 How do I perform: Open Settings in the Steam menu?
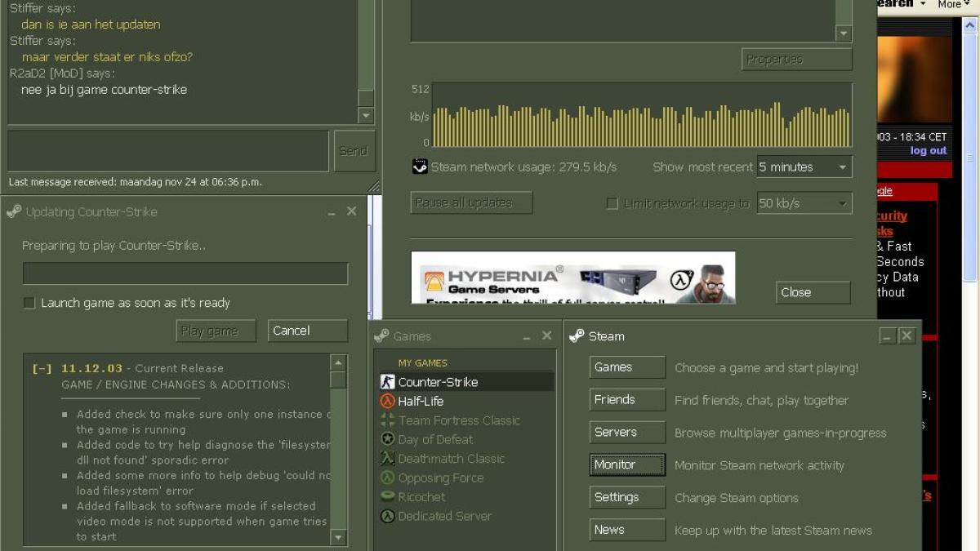[626, 498]
